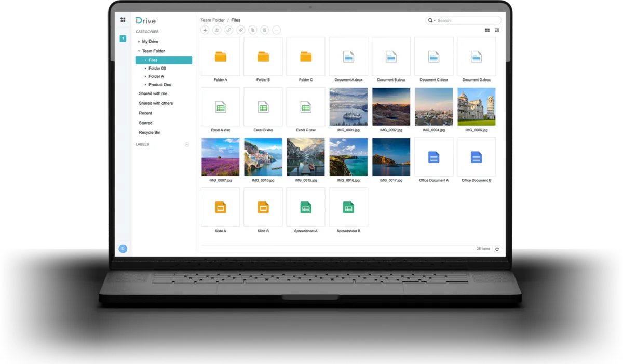Select IMG_0016.jpg thumbnail

[x=348, y=157]
